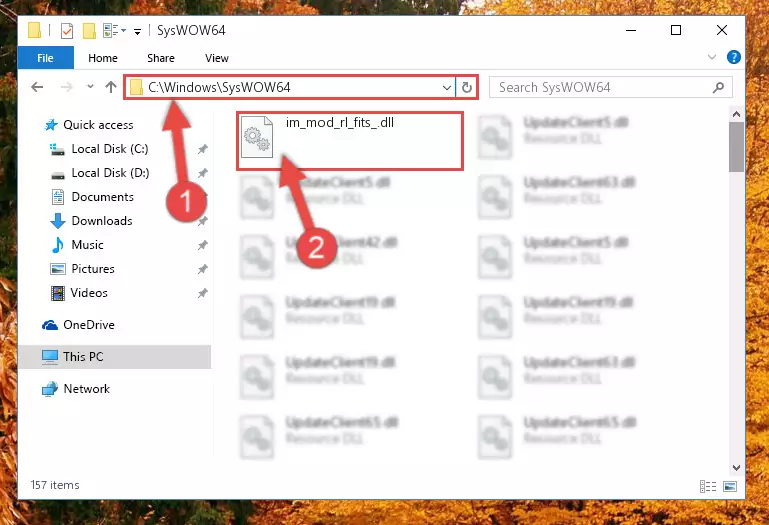Switch to the View ribbon tab
The width and height of the screenshot is (769, 525).
click(x=217, y=58)
